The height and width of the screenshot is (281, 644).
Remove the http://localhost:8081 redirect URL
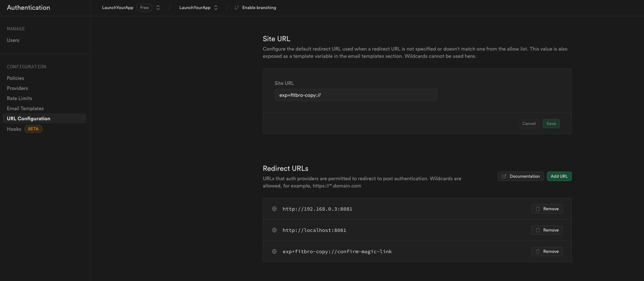point(547,230)
